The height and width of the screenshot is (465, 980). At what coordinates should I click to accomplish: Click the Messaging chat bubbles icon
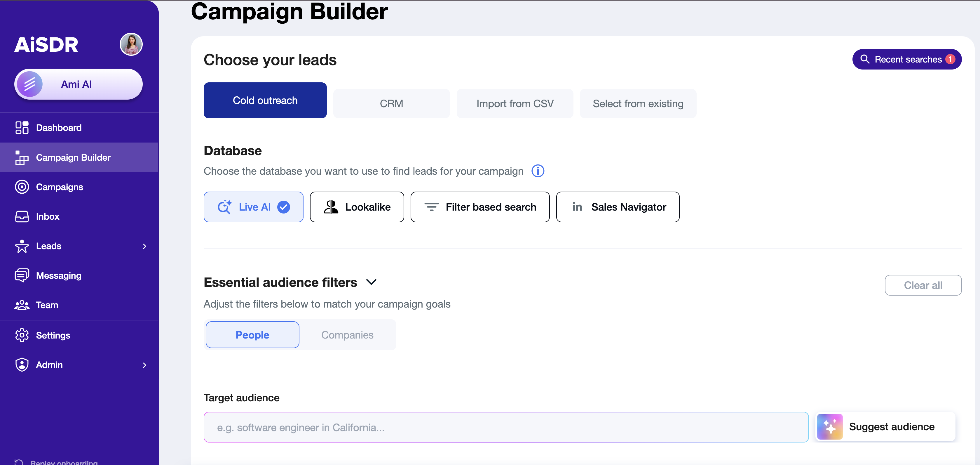coord(22,275)
